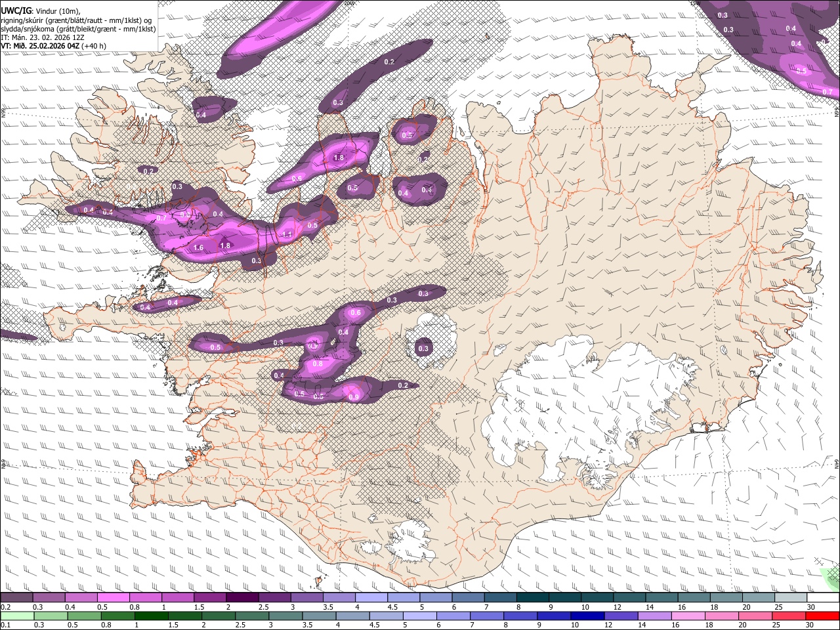Image resolution: width=840 pixels, height=630 pixels.
Task: Click the 'rigning/skúrir' legend description line
Action: coord(76,20)
